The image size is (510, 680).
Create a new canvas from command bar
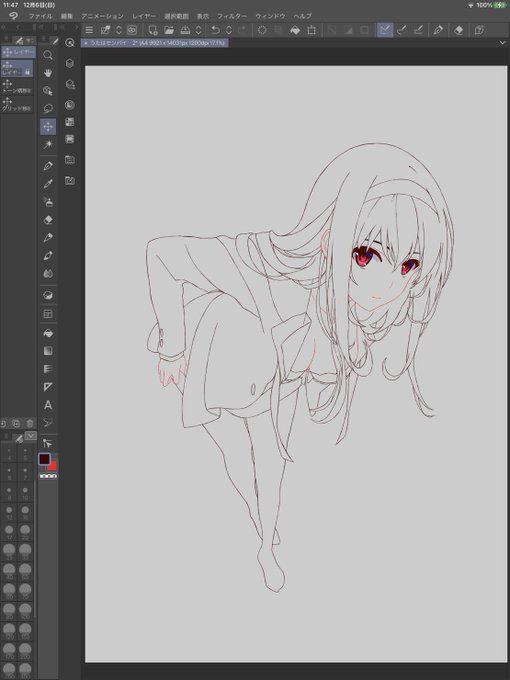pos(152,30)
